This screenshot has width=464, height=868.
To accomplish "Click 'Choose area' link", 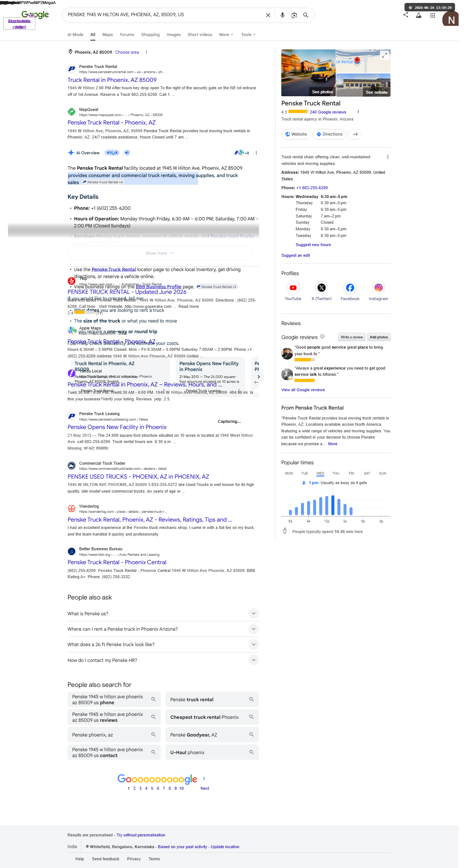I will tap(127, 52).
